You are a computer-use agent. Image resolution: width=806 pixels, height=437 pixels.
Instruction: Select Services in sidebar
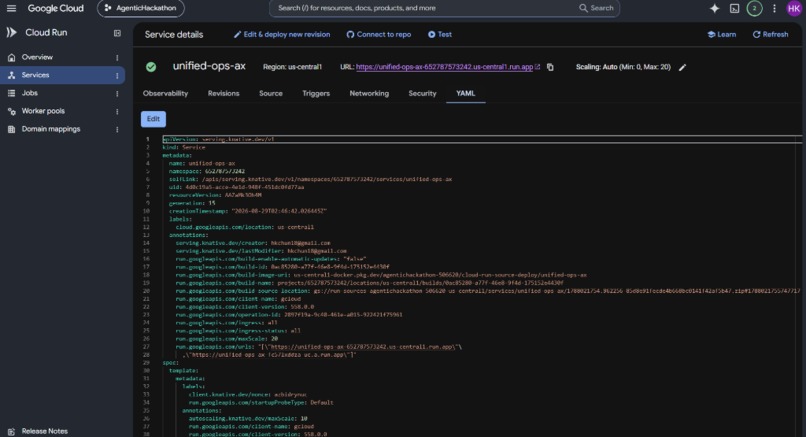pyautogui.click(x=35, y=75)
